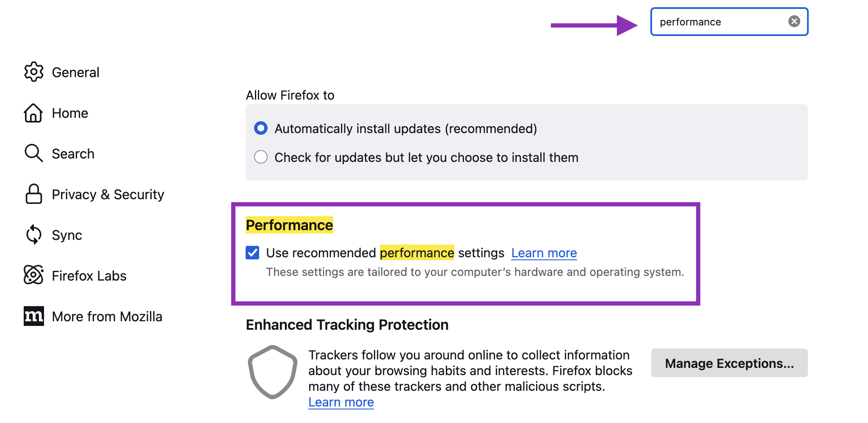
Task: Select the Search magnifier icon
Action: (34, 153)
